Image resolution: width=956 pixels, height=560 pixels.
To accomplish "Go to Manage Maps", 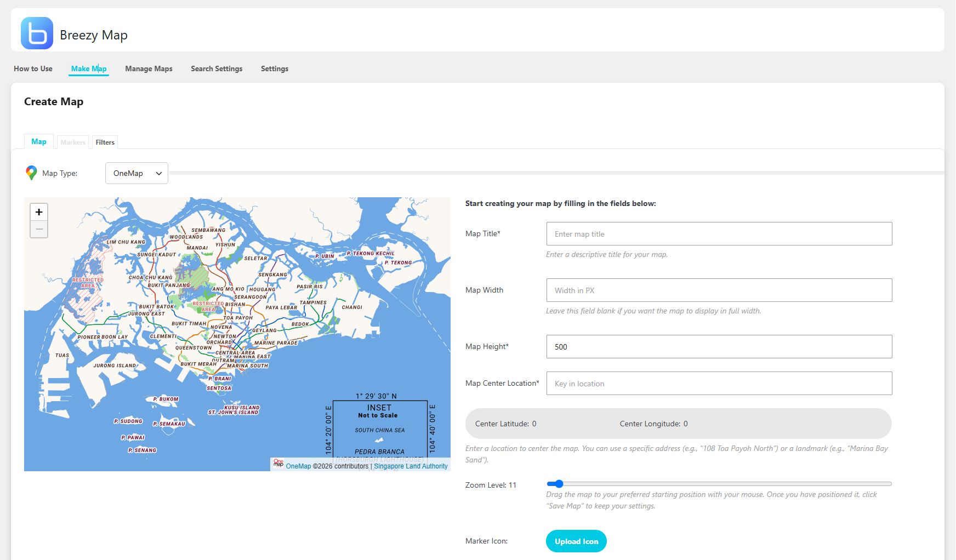I will tap(149, 68).
